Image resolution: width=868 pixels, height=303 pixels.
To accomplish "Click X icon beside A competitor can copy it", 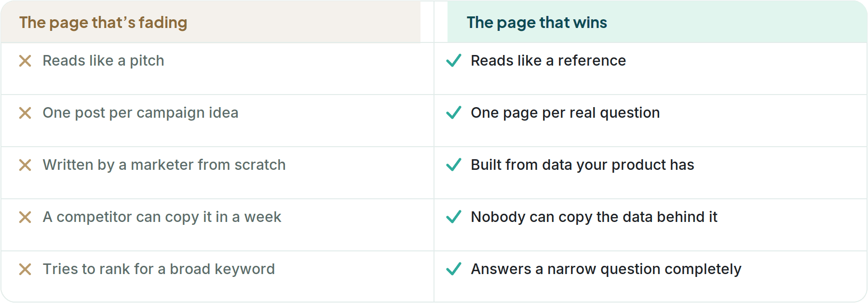I will [x=25, y=217].
